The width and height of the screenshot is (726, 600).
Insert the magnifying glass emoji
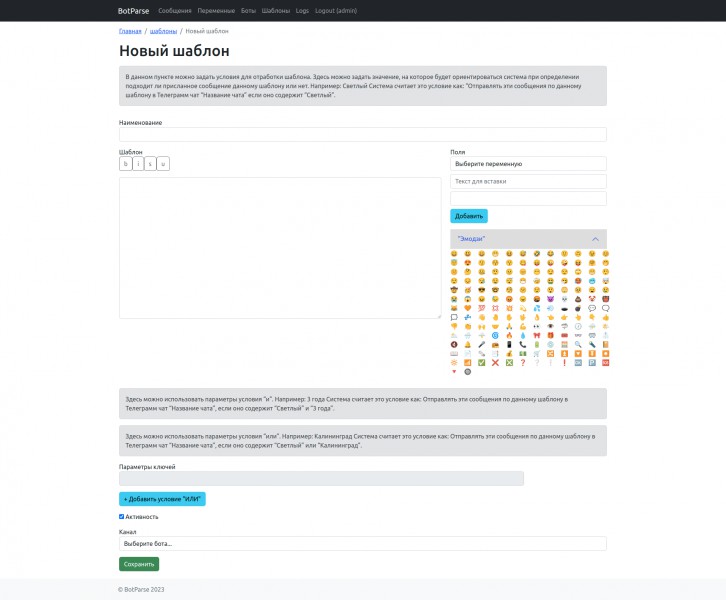pos(578,344)
